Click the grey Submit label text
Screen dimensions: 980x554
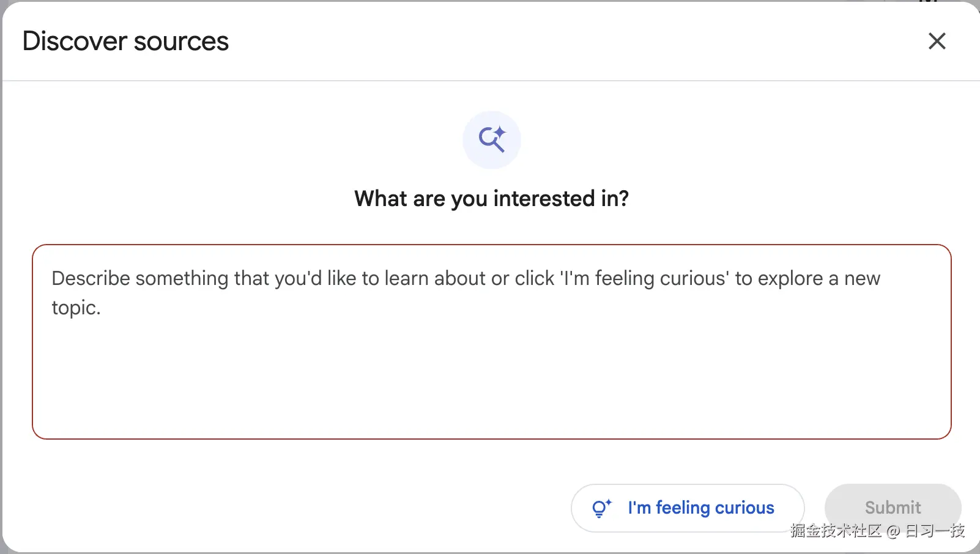point(893,508)
